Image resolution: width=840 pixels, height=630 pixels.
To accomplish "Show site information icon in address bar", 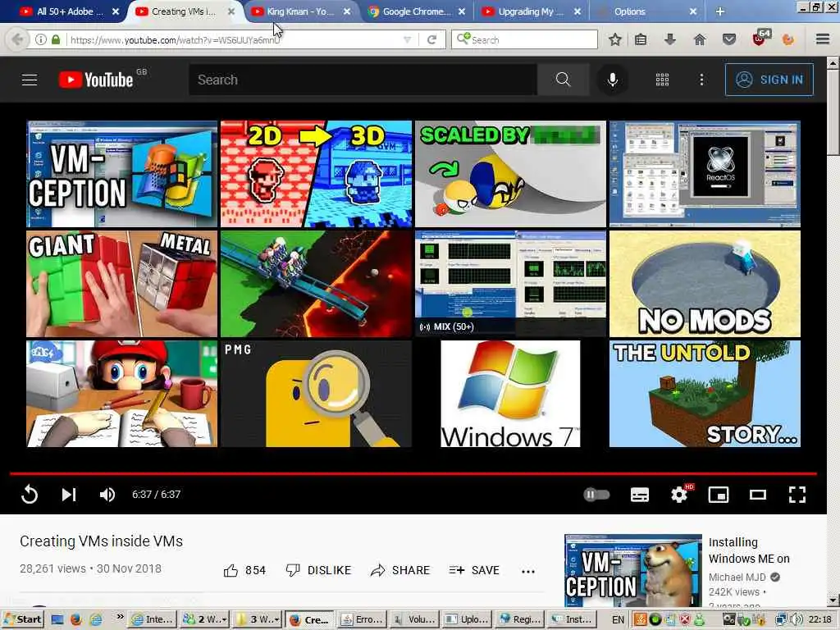I will [x=41, y=39].
